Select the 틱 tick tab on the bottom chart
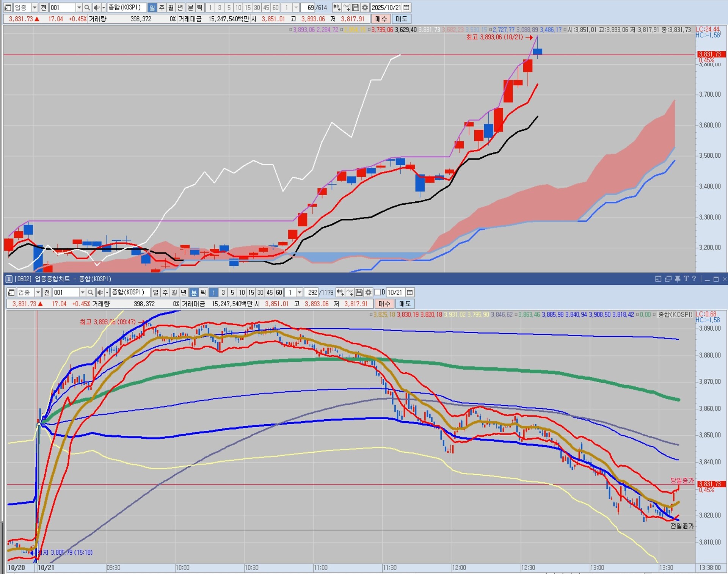Image resolution: width=728 pixels, height=574 pixels. [203, 292]
